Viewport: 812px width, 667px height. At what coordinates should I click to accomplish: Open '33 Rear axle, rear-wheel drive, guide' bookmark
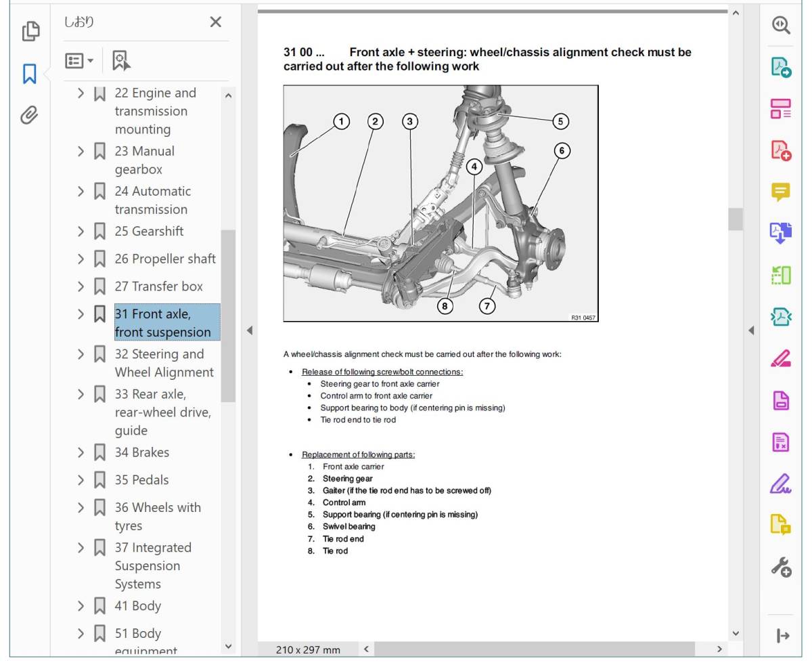[x=162, y=412]
